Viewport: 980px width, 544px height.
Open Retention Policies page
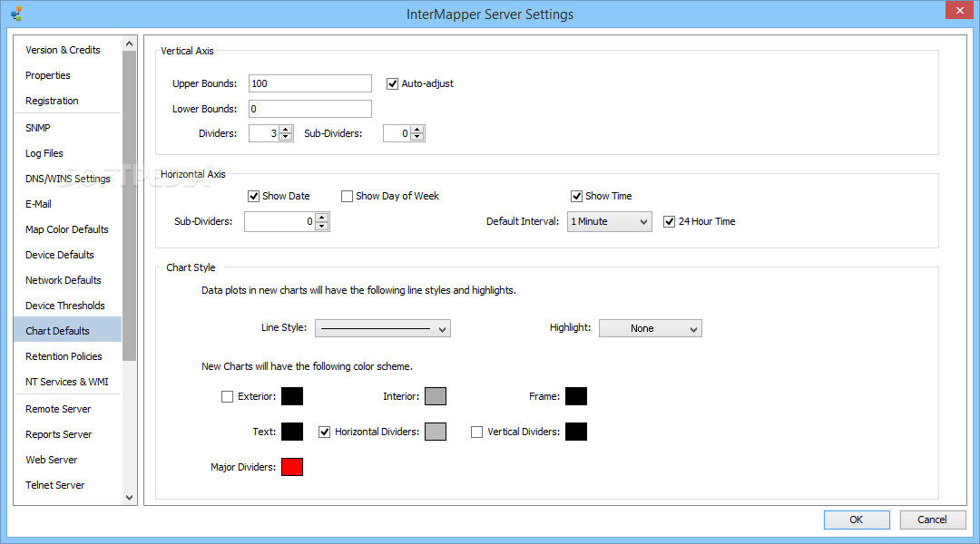point(64,356)
